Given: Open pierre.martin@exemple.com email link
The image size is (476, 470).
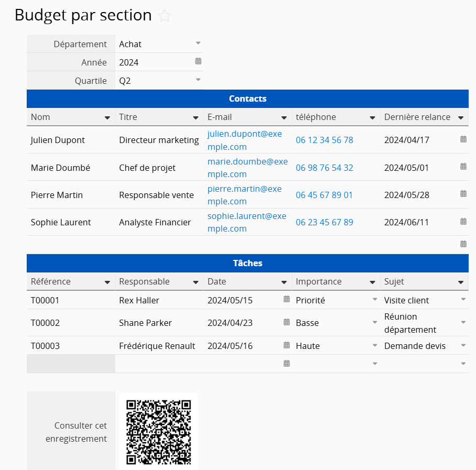Looking at the screenshot, I should tap(245, 195).
